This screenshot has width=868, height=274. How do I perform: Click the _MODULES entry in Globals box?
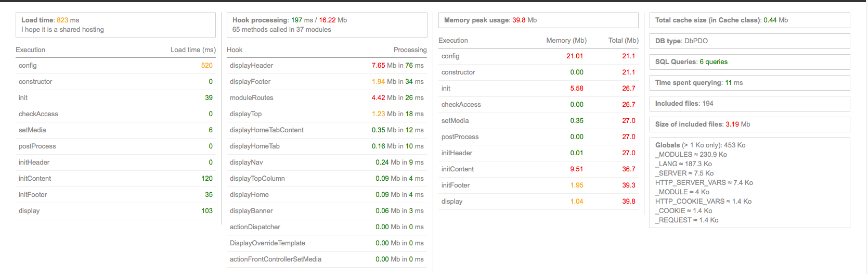click(x=691, y=155)
